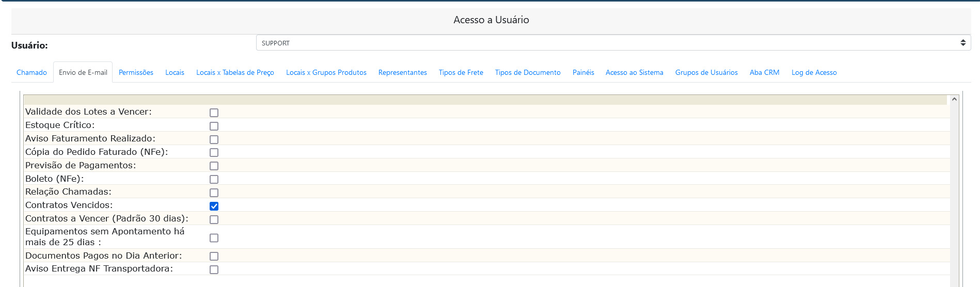Enable Previsão de Pagamentos checkbox
The width and height of the screenshot is (980, 287).
(x=214, y=166)
